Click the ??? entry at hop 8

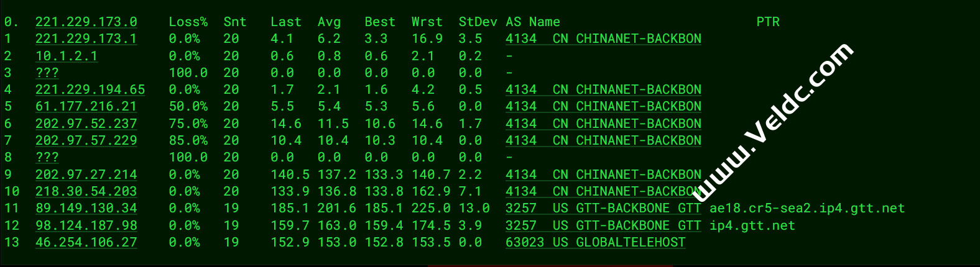[x=47, y=157]
